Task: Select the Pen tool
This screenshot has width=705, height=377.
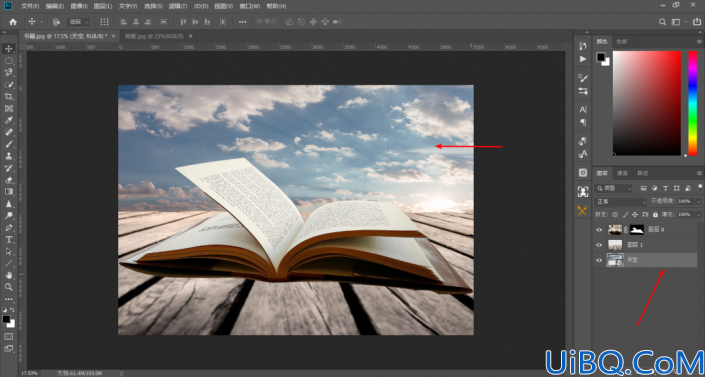Action: (x=9, y=228)
